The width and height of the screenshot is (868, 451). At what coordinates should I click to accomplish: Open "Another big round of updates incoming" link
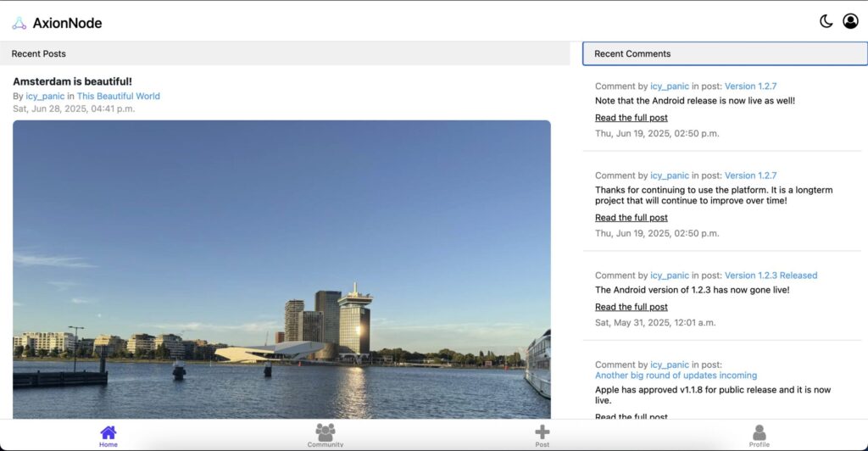(676, 375)
